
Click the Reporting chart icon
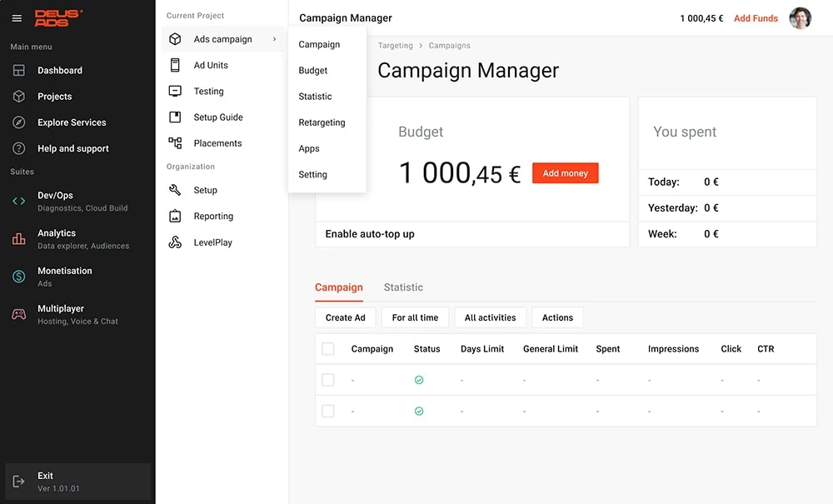[x=175, y=216]
